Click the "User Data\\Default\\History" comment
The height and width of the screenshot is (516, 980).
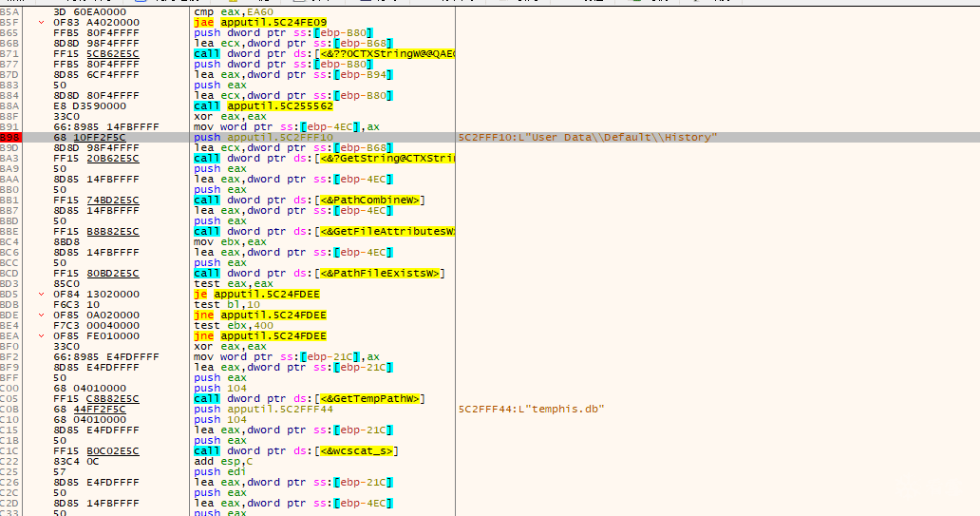tap(586, 138)
